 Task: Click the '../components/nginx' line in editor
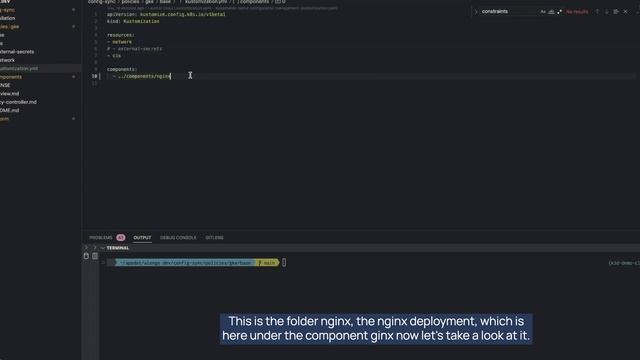(x=142, y=76)
